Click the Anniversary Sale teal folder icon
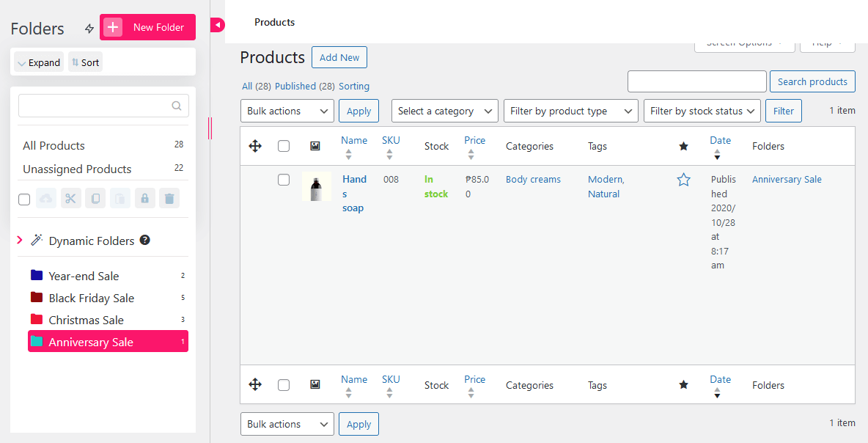Screen dimensions: 868x443 pyautogui.click(x=37, y=341)
